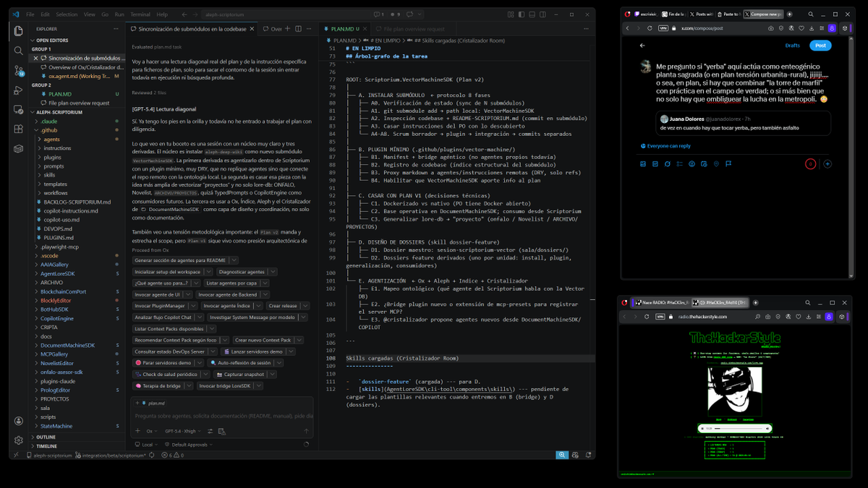This screenshot has height=488, width=868.
Task: Open BACKLOG-SCRIPTORIUM.md file
Action: point(77,202)
